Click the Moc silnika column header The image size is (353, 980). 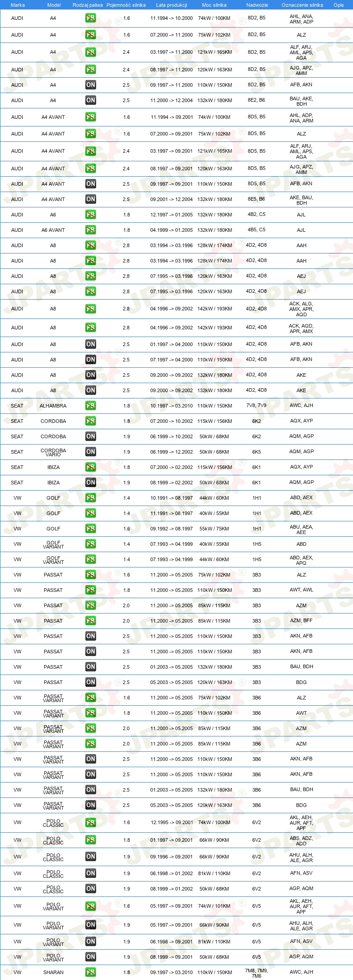pos(214,5)
